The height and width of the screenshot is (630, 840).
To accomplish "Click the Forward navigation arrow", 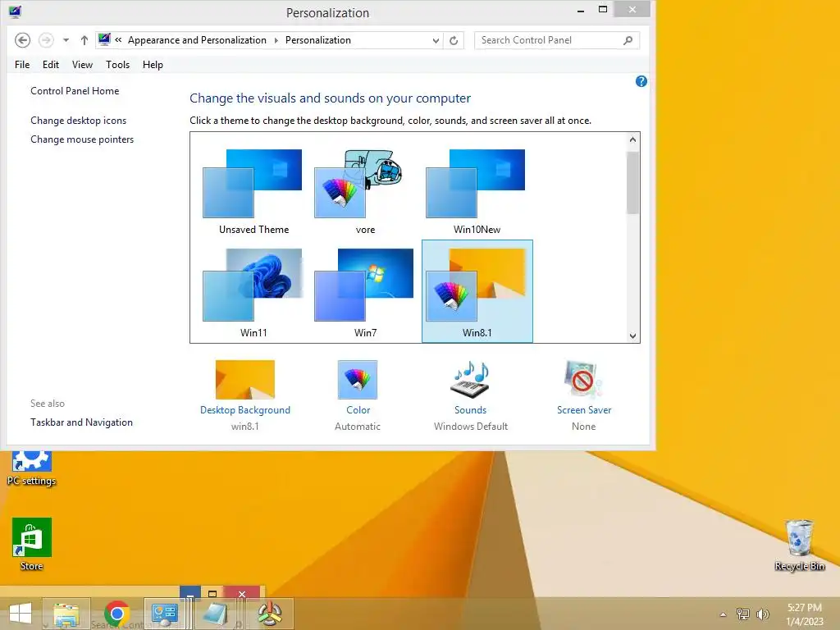I will coord(46,40).
